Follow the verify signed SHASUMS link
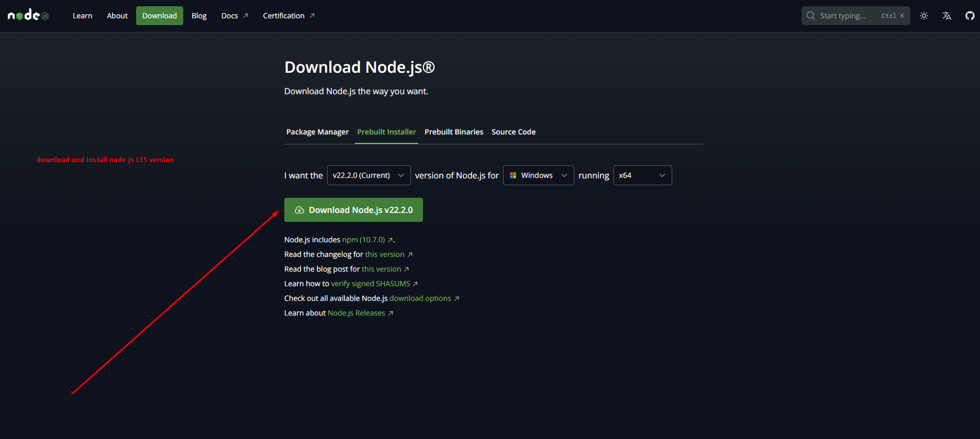980x439 pixels. point(370,284)
